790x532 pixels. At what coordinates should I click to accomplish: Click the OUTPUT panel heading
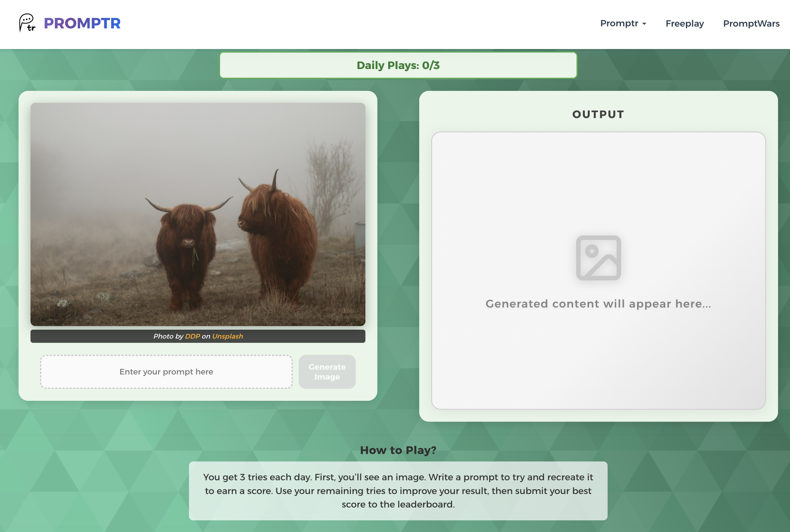coord(598,114)
